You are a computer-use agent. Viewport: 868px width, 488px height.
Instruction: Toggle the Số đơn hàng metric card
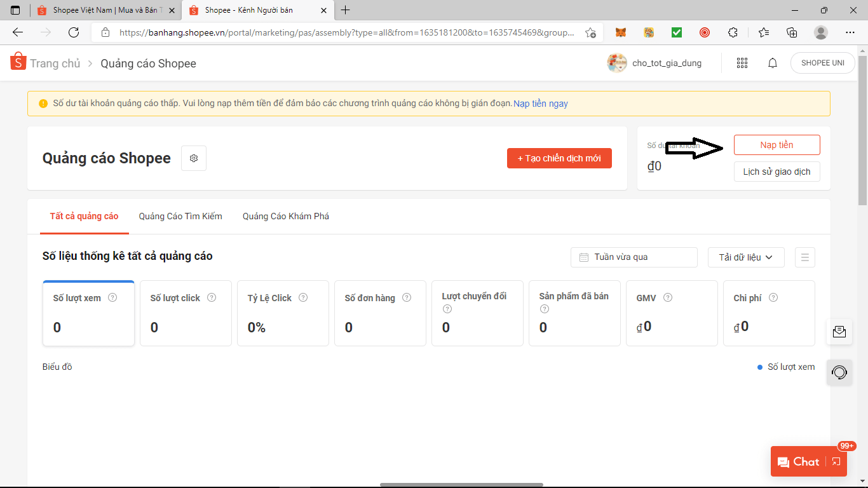379,313
